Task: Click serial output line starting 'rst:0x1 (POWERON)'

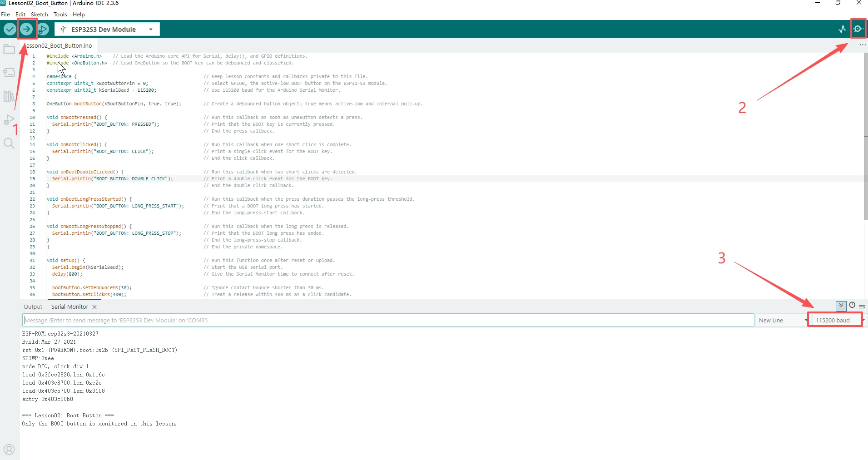Action: click(x=99, y=350)
